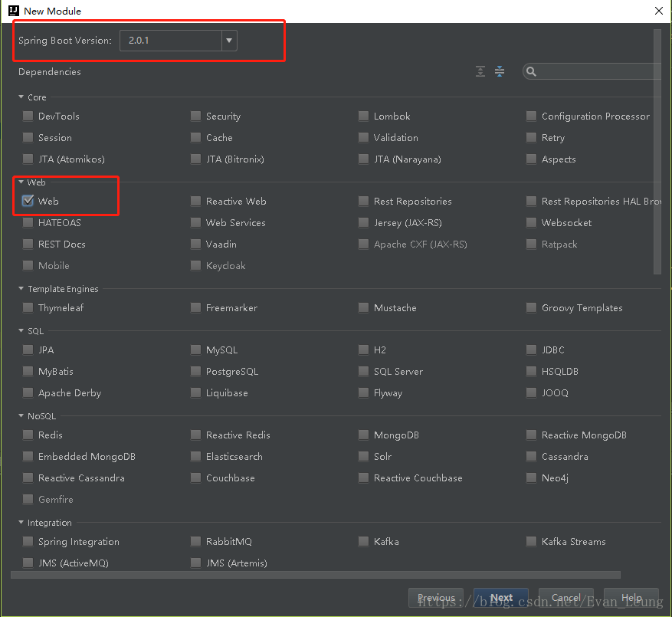
Task: Click the Expand All dependencies icon
Action: (x=480, y=71)
